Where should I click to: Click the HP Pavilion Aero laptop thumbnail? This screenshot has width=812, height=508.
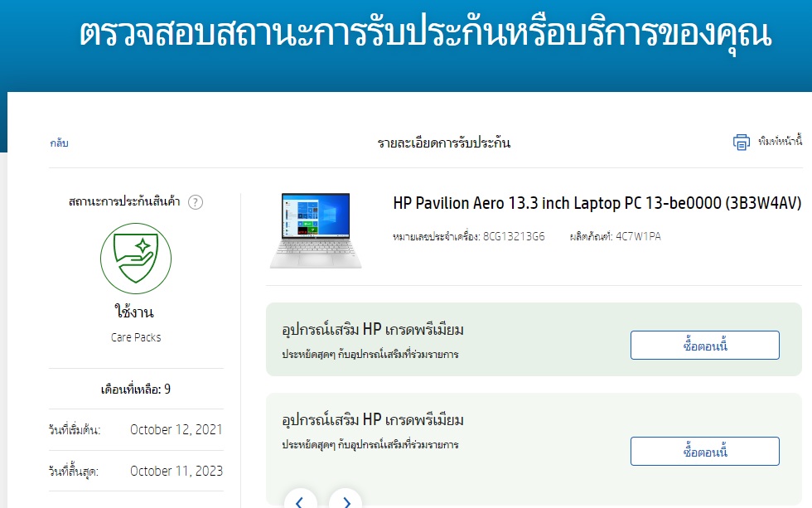click(x=316, y=230)
